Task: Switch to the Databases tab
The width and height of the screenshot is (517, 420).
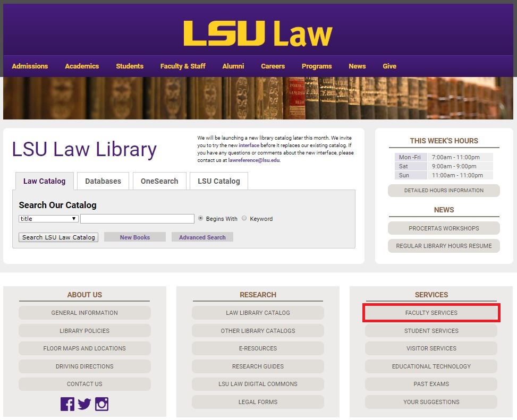Action: click(x=103, y=181)
